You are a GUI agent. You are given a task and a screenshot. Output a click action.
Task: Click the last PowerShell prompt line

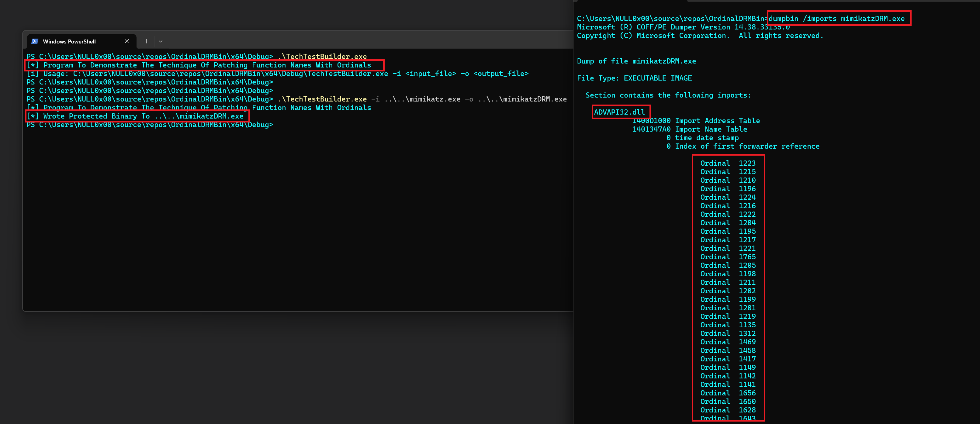point(150,125)
